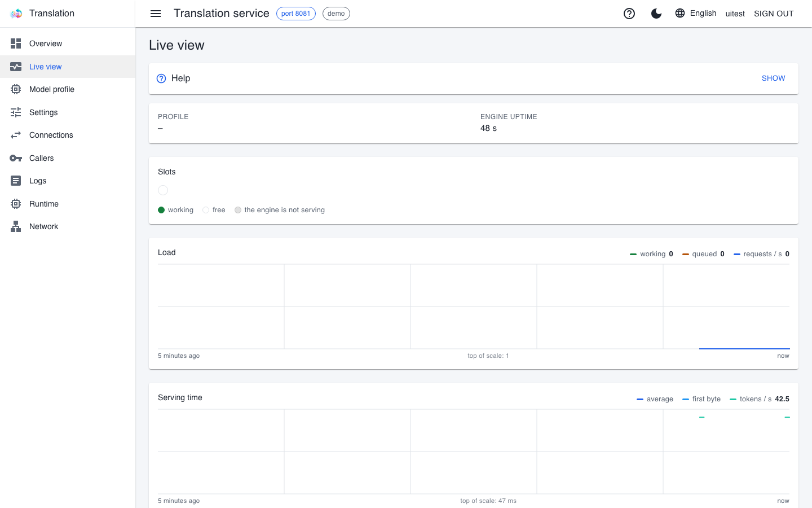Click the Network topology icon

point(16,226)
